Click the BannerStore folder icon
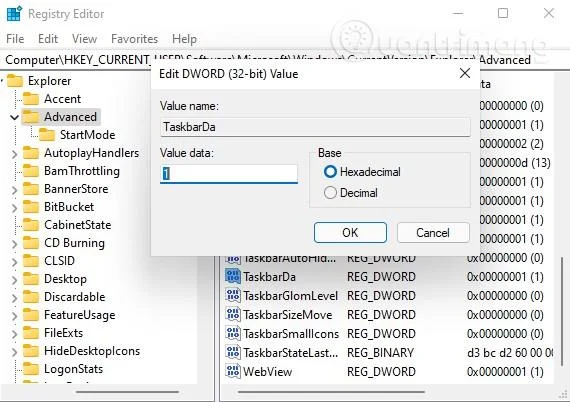 click(x=31, y=189)
